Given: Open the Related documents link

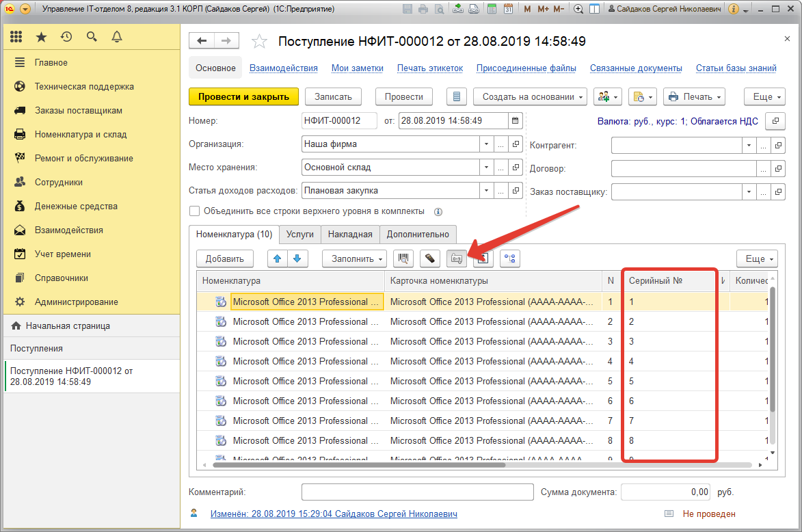Looking at the screenshot, I should (636, 68).
